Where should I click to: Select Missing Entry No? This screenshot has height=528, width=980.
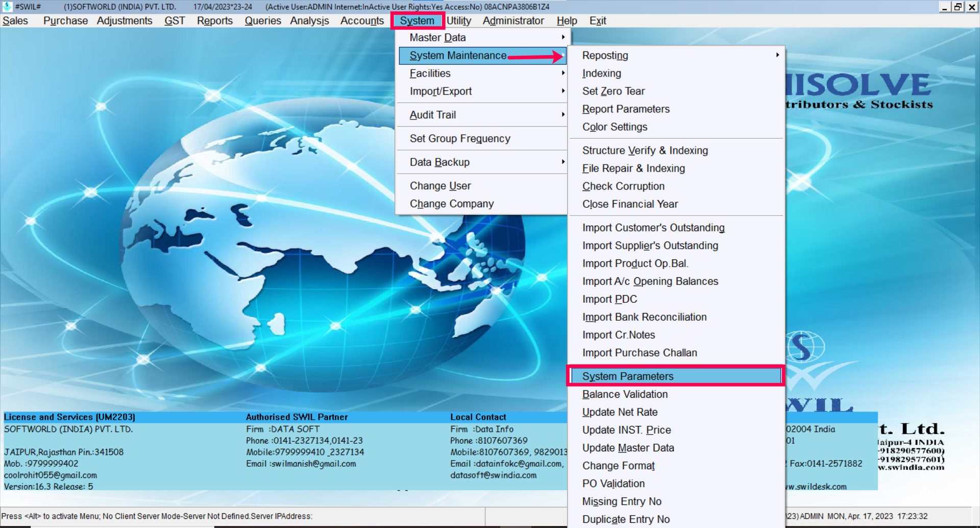[x=676, y=501]
